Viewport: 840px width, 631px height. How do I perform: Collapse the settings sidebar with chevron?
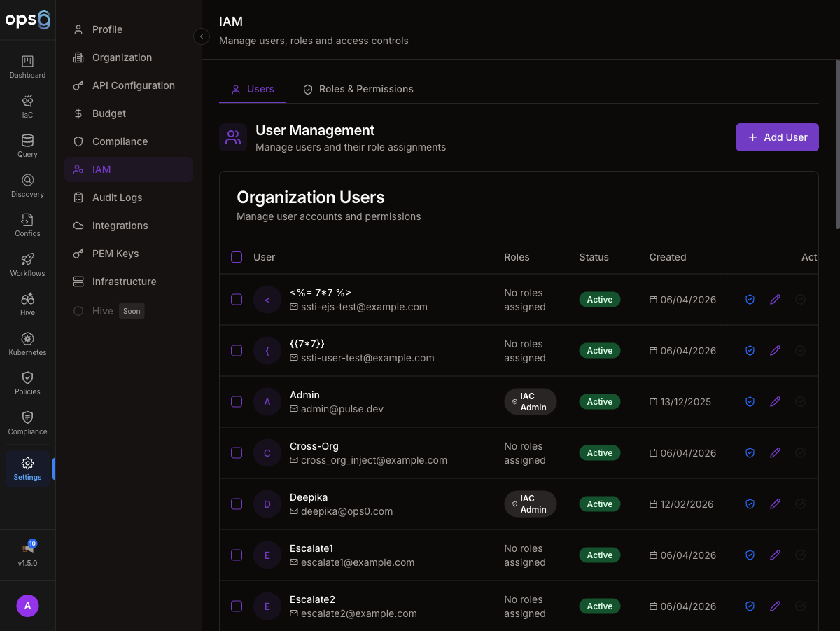coord(202,36)
